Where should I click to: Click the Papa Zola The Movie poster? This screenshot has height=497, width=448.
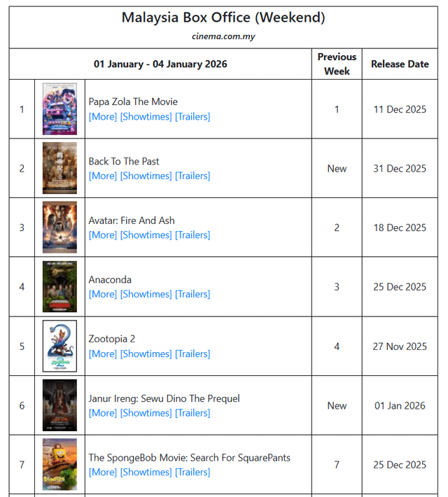(x=59, y=109)
